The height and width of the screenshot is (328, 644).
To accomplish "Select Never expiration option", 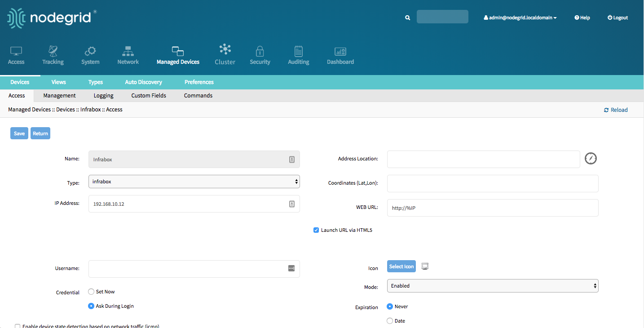I will (390, 306).
